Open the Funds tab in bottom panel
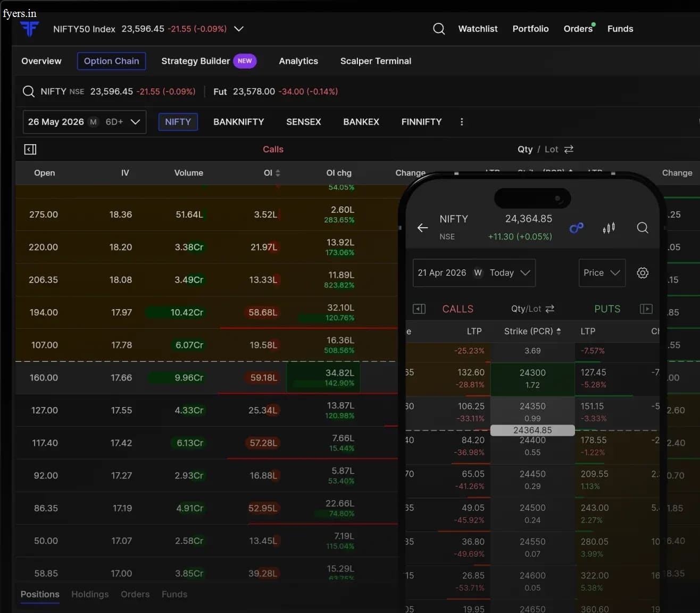Image resolution: width=700 pixels, height=613 pixels. coord(174,594)
